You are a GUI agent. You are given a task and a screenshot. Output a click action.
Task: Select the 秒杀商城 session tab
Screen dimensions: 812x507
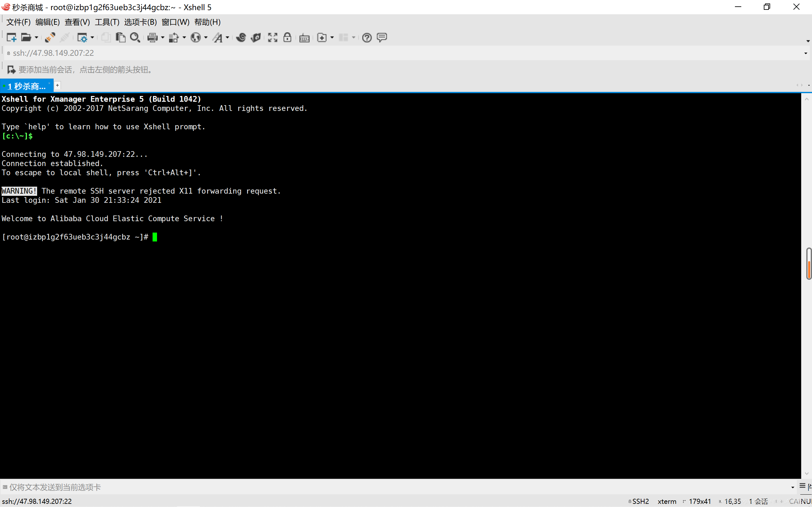click(26, 86)
